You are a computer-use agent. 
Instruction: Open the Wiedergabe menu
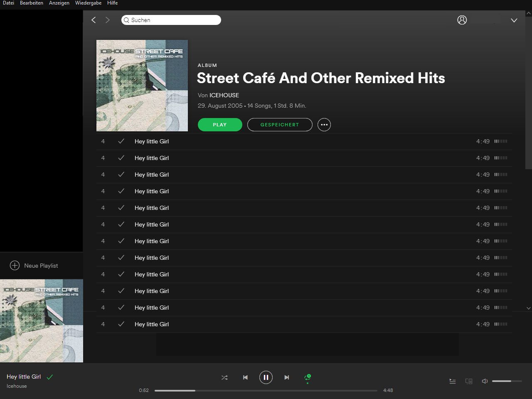pos(88,3)
